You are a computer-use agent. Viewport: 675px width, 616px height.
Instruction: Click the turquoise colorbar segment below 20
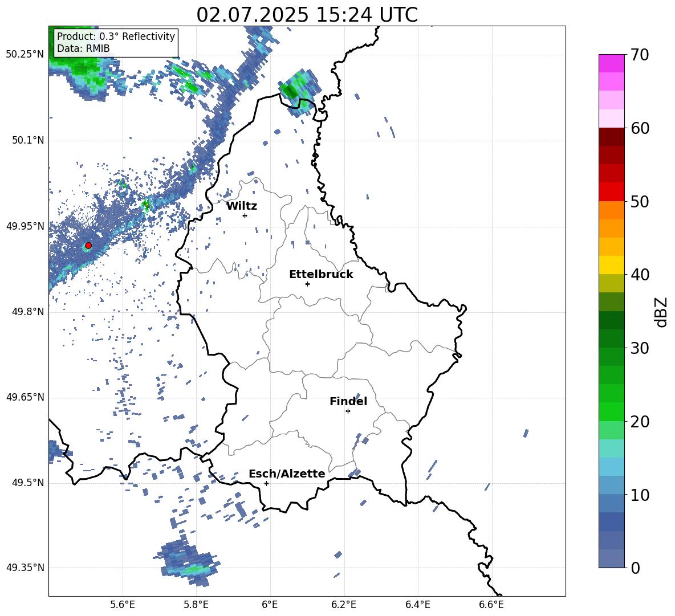coord(612,448)
